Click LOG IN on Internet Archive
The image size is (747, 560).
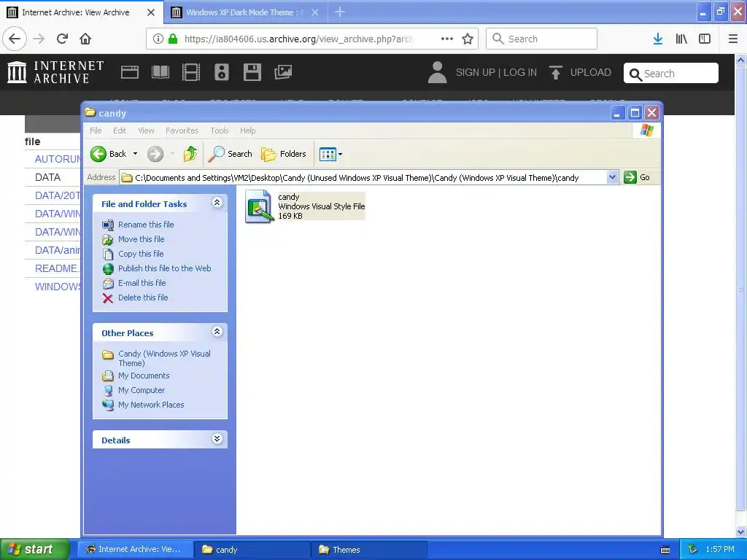pos(519,72)
